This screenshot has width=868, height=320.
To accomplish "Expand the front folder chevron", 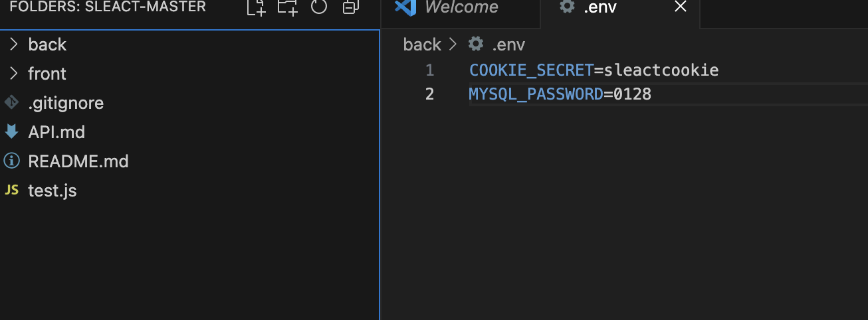I will point(13,74).
